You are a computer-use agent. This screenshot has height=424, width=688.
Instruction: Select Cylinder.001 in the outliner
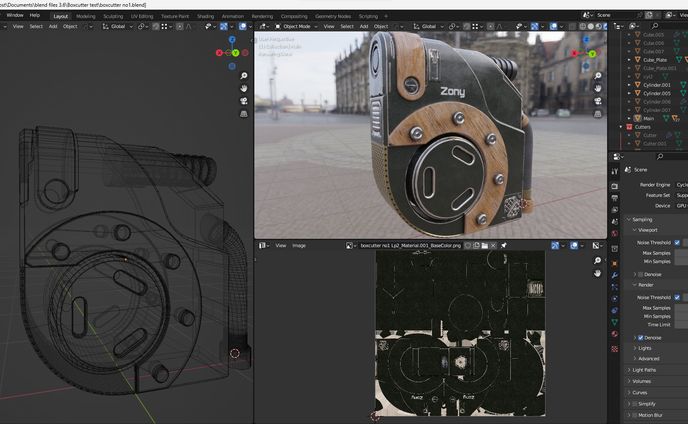click(x=656, y=85)
